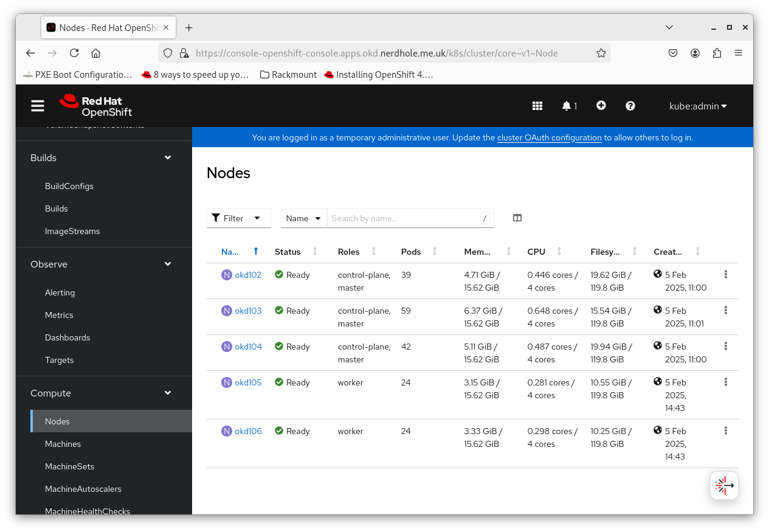Open kebab actions menu for okd103
The height and width of the screenshot is (532, 769).
coord(726,310)
